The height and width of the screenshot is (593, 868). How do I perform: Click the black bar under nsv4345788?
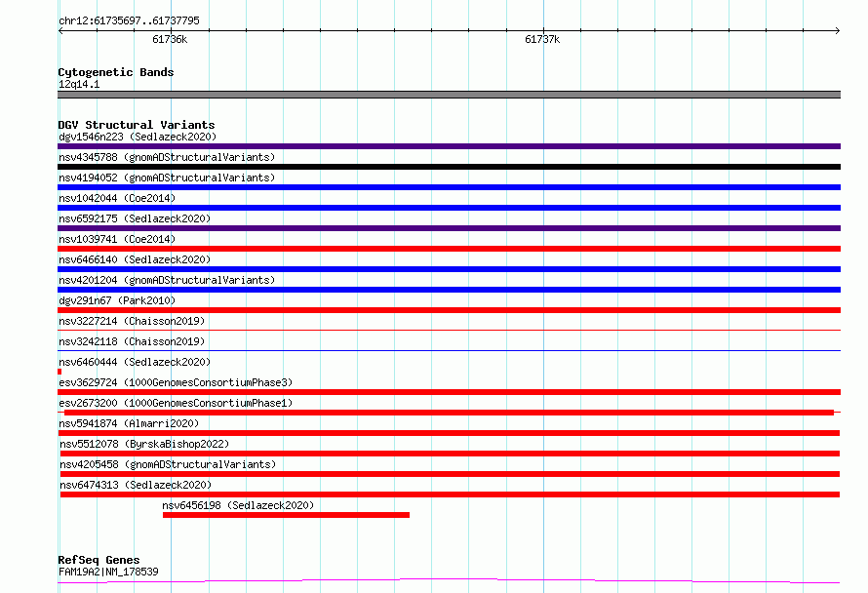pyautogui.click(x=449, y=167)
